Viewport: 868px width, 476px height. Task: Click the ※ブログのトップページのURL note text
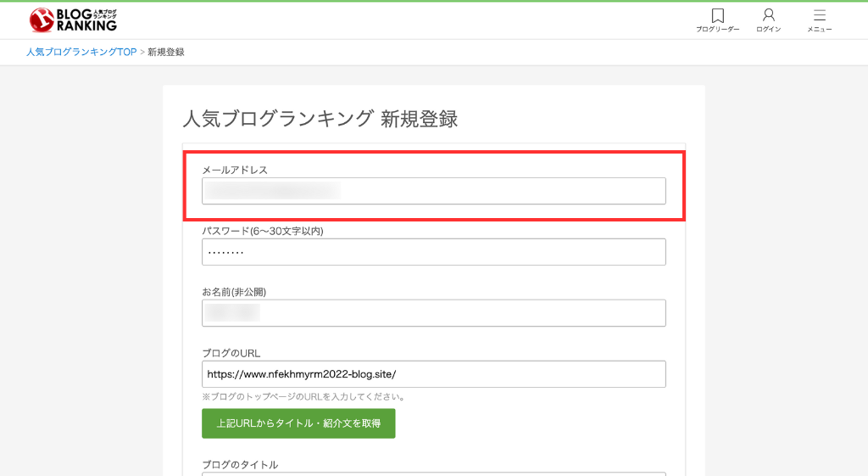tap(305, 397)
